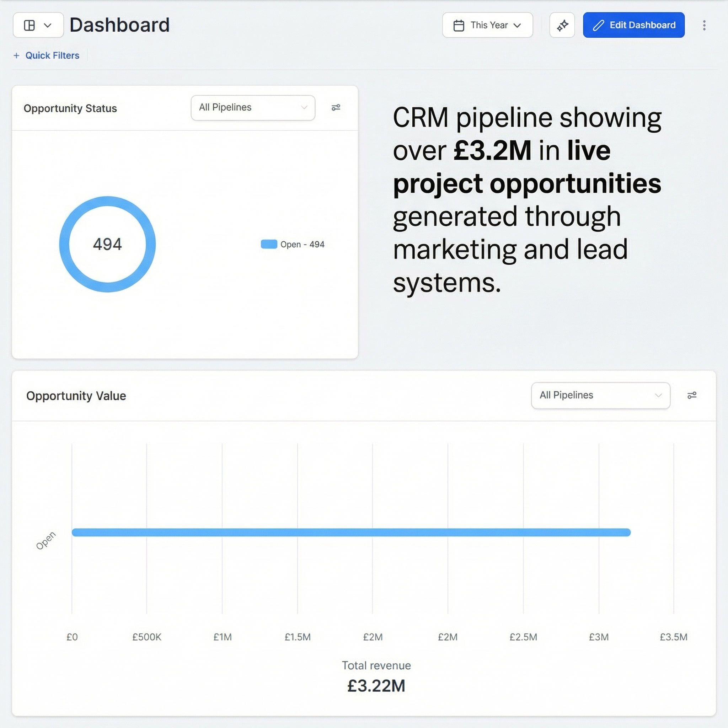Open Opportunity Status widget filter settings icon

[336, 108]
